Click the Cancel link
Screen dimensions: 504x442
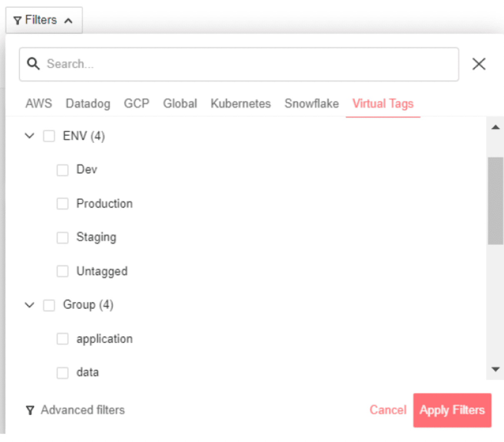click(388, 410)
